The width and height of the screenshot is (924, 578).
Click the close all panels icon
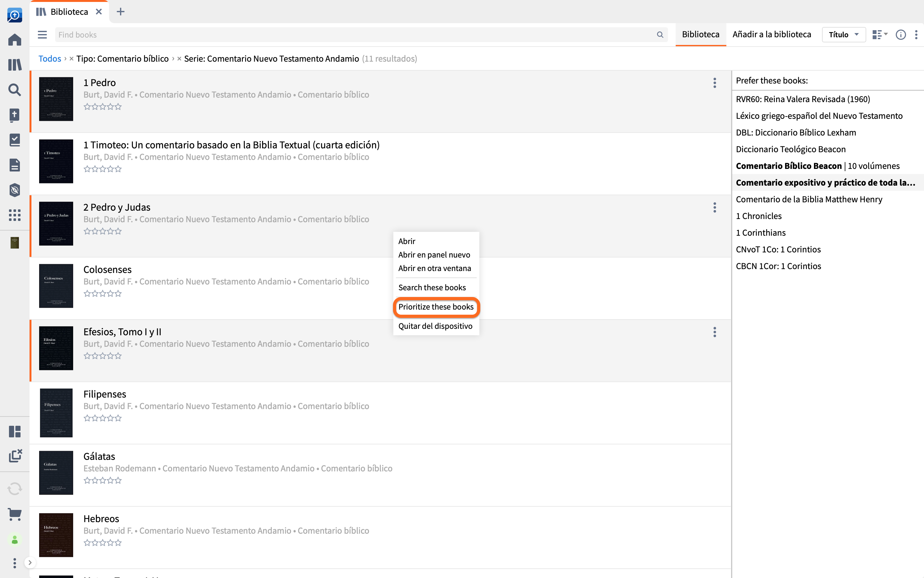(15, 456)
